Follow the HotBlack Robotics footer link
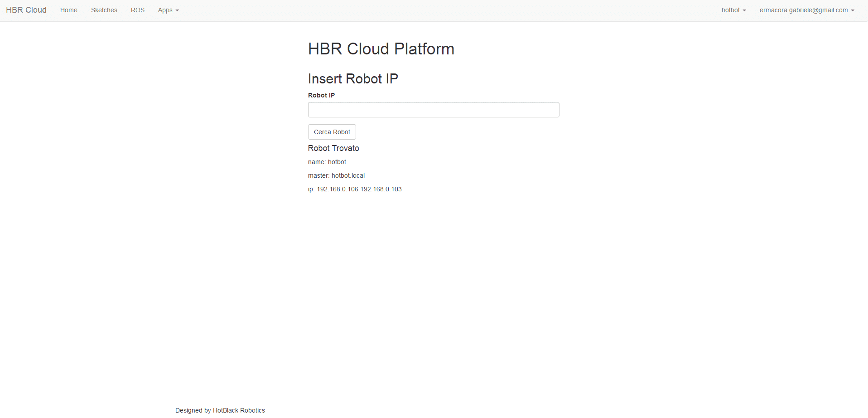 239,410
